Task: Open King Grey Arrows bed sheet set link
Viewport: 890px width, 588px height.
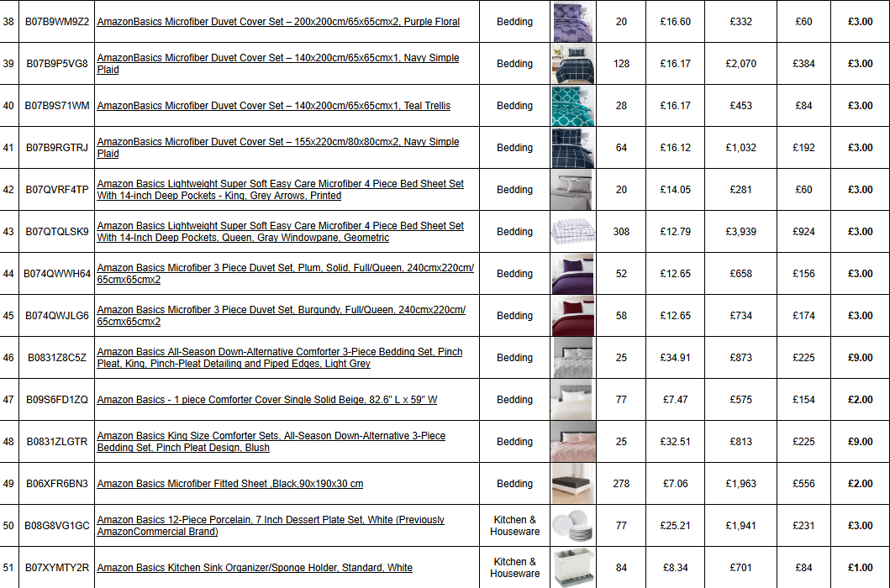Action: click(281, 190)
